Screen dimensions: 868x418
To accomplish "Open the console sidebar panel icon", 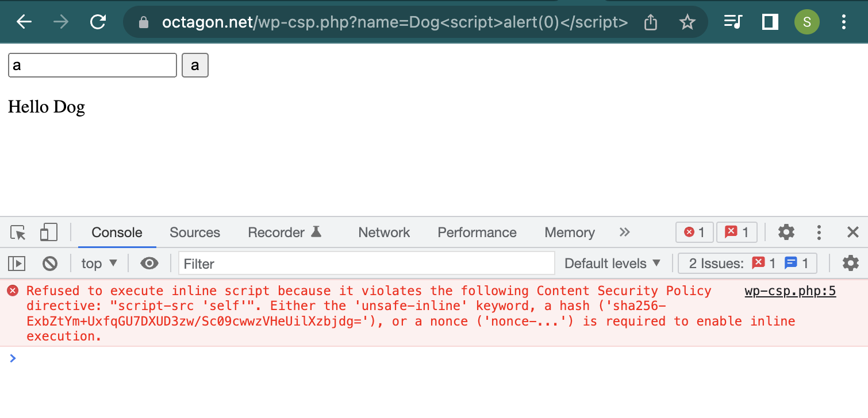I will [x=17, y=263].
